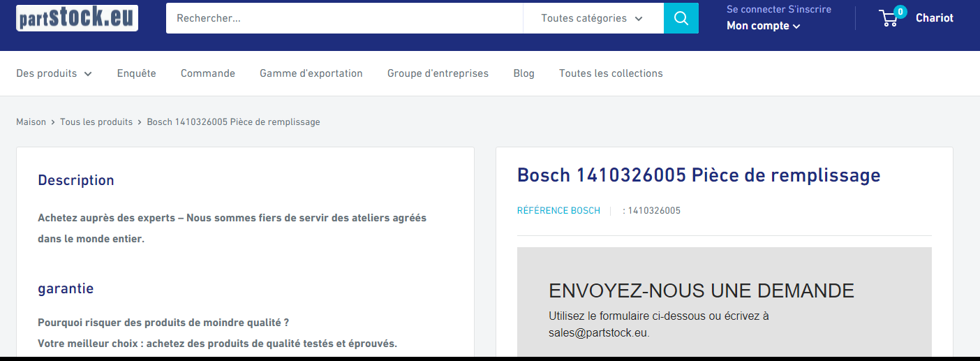
Task: Click the partstock.eu logo
Action: click(x=77, y=18)
